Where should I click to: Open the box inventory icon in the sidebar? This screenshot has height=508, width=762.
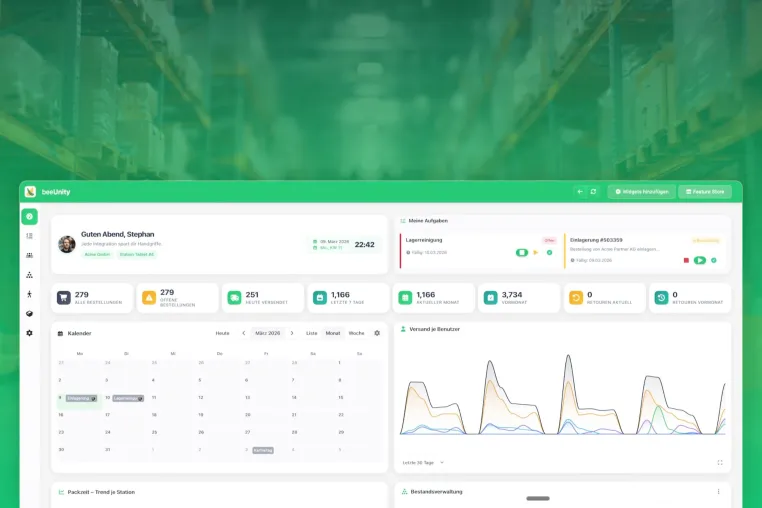pyautogui.click(x=29, y=314)
